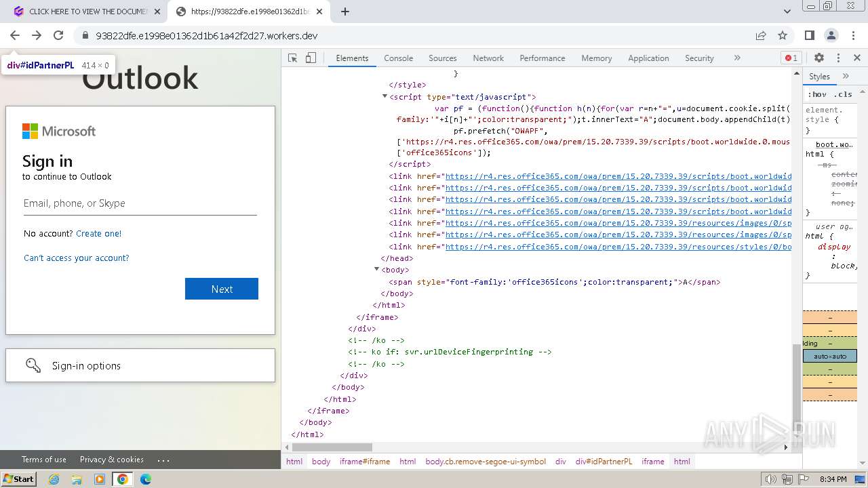
Task: Click the Email, phone, or Skype field
Action: click(x=140, y=203)
